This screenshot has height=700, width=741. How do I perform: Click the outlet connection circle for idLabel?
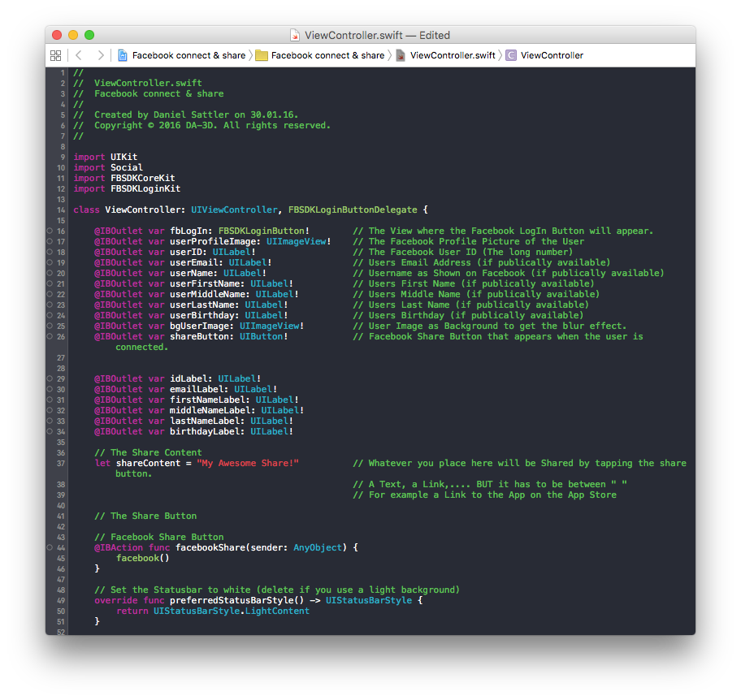[x=50, y=378]
